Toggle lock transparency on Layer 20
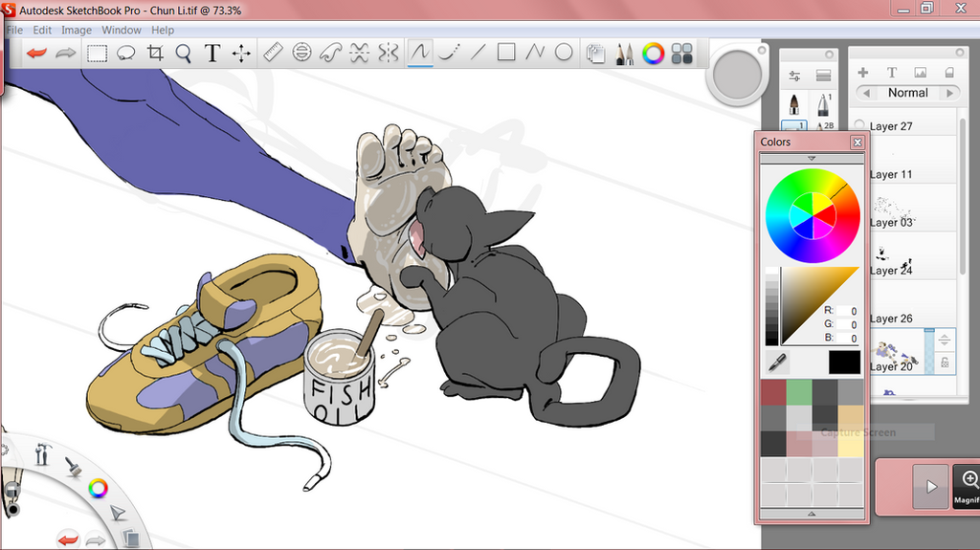Image resolution: width=980 pixels, height=550 pixels. [945, 363]
